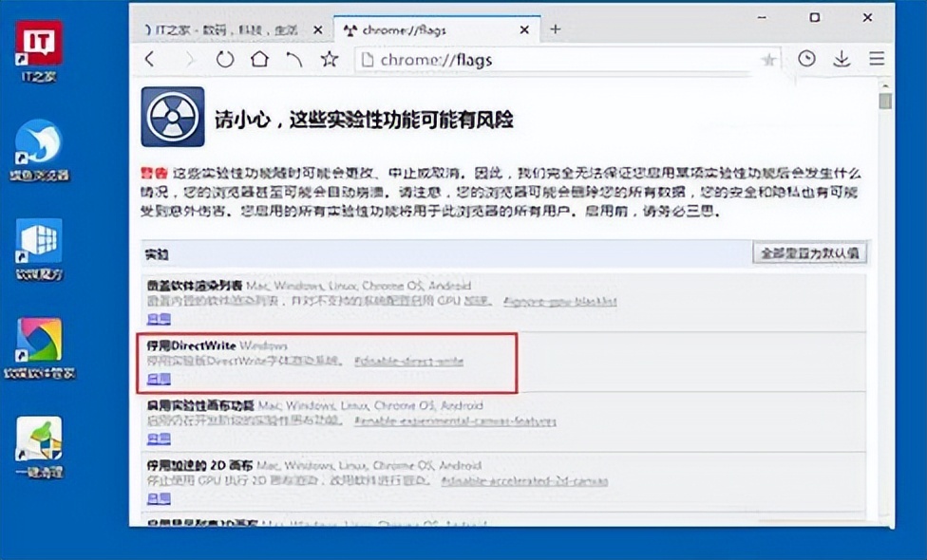Open browsing history via the clock icon
The height and width of the screenshot is (560, 927).
(806, 59)
